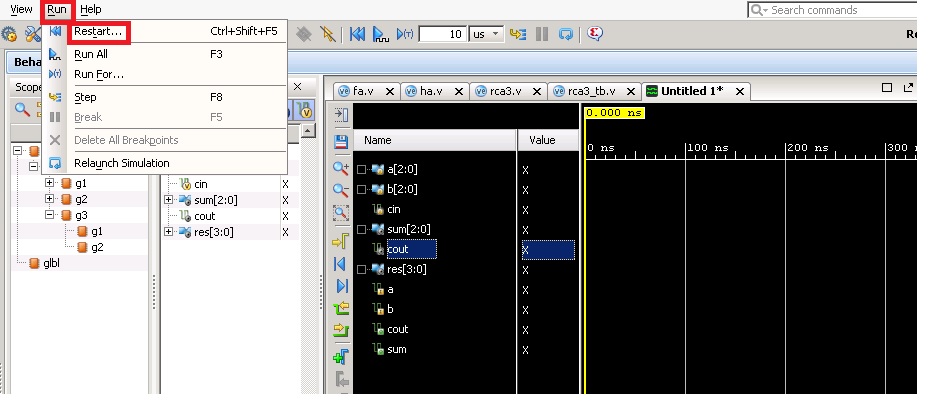Click the Objects panel scroll up arrow
This screenshot has width=949, height=420.
click(x=308, y=131)
